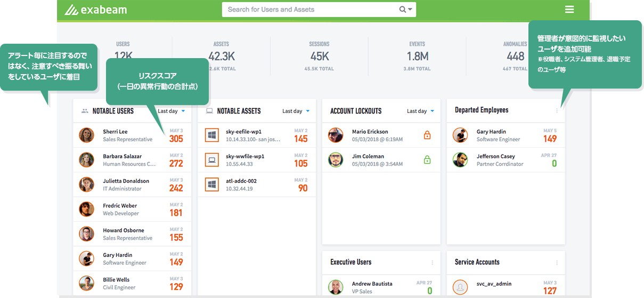This screenshot has width=644, height=298.
Task: Open Executive Users options menu
Action: point(432,263)
